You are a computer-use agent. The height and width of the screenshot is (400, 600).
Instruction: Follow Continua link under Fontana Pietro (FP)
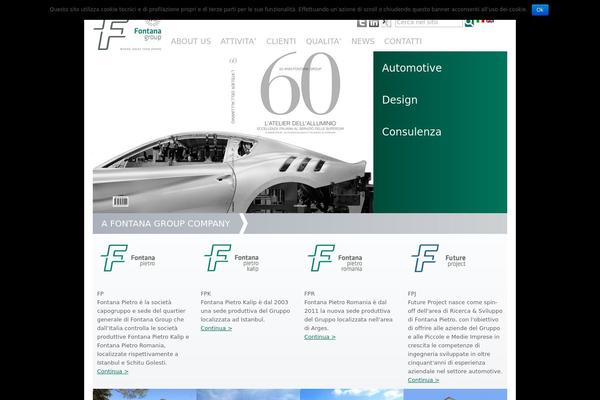112,371
